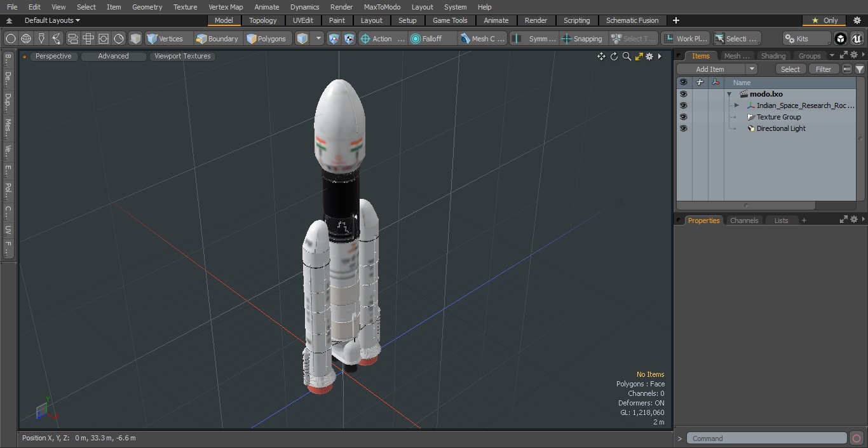
Task: Open the Perspective view dropdown
Action: click(x=53, y=57)
